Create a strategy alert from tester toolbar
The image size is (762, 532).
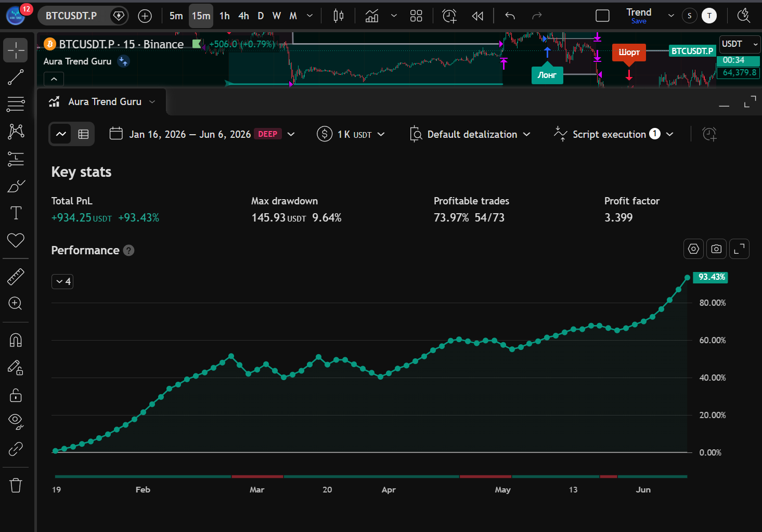point(709,134)
